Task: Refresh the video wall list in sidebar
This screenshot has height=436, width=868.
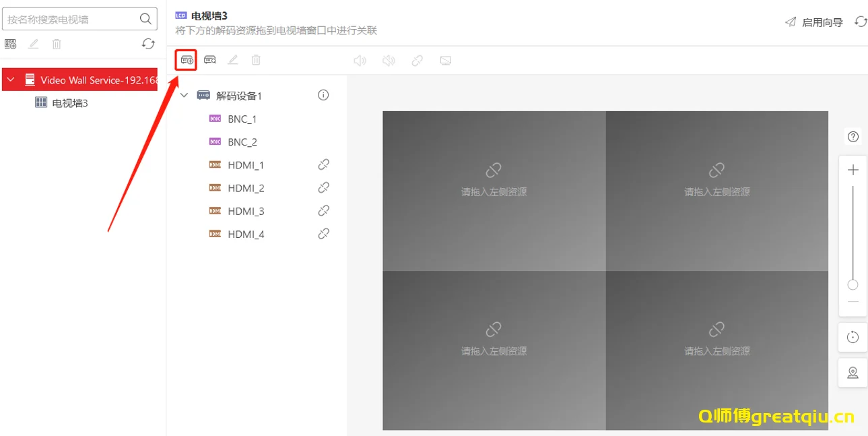Action: pos(148,44)
